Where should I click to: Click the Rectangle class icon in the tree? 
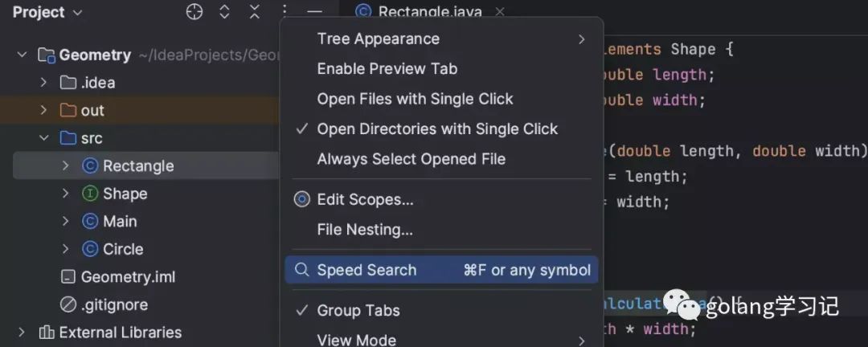tap(90, 166)
